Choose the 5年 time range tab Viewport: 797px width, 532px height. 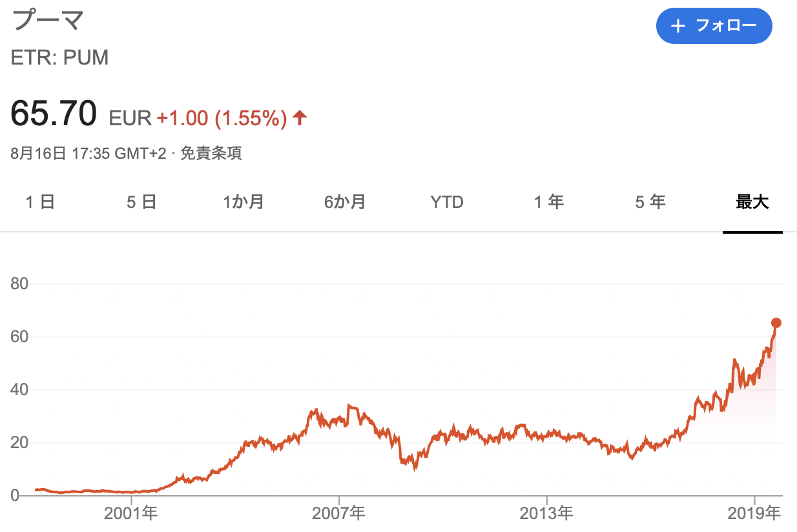(x=650, y=202)
